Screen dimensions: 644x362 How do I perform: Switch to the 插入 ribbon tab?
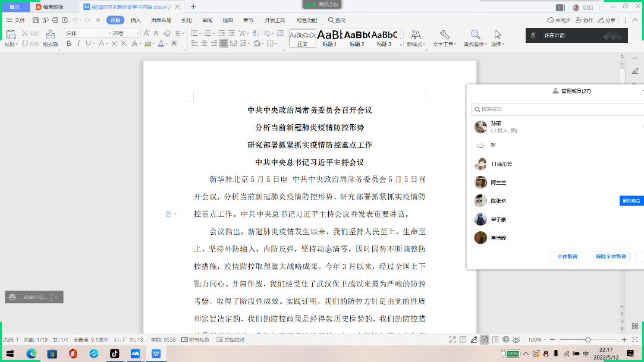pos(136,20)
